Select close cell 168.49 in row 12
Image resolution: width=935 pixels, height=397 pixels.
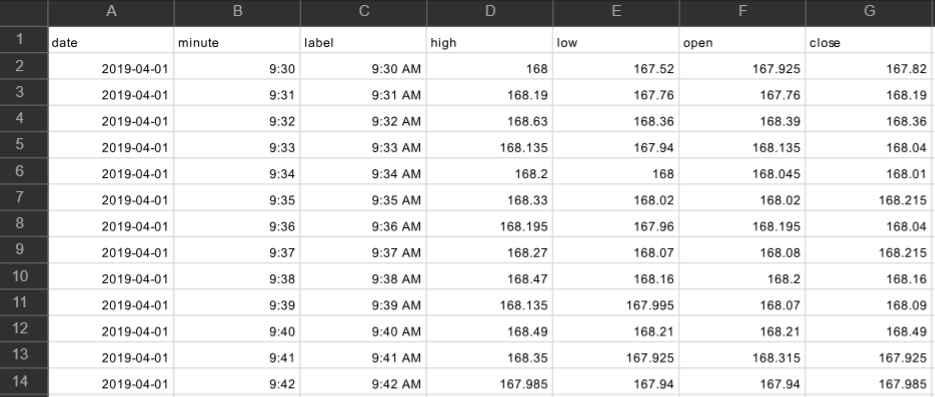pos(869,328)
